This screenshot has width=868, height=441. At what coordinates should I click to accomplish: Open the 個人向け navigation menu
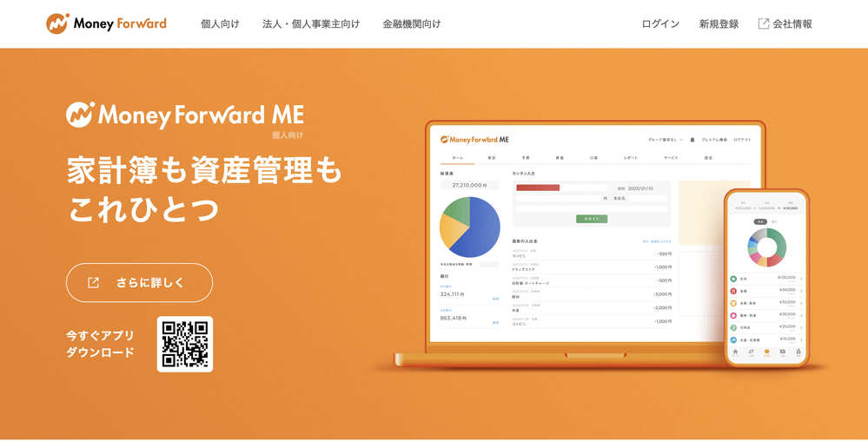coord(221,23)
